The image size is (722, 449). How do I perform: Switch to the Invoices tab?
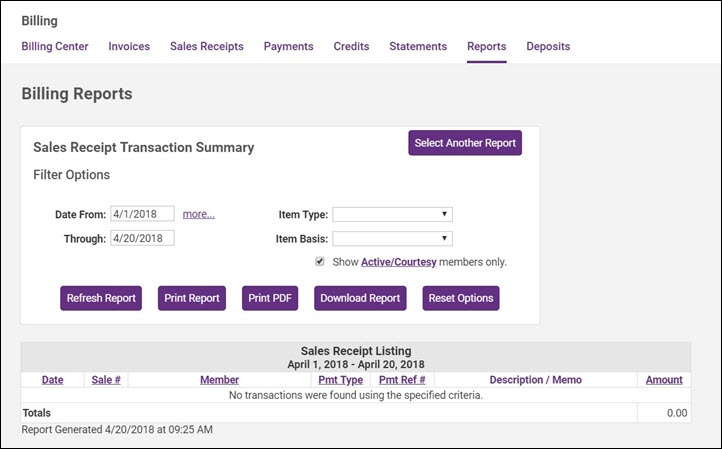pos(129,46)
